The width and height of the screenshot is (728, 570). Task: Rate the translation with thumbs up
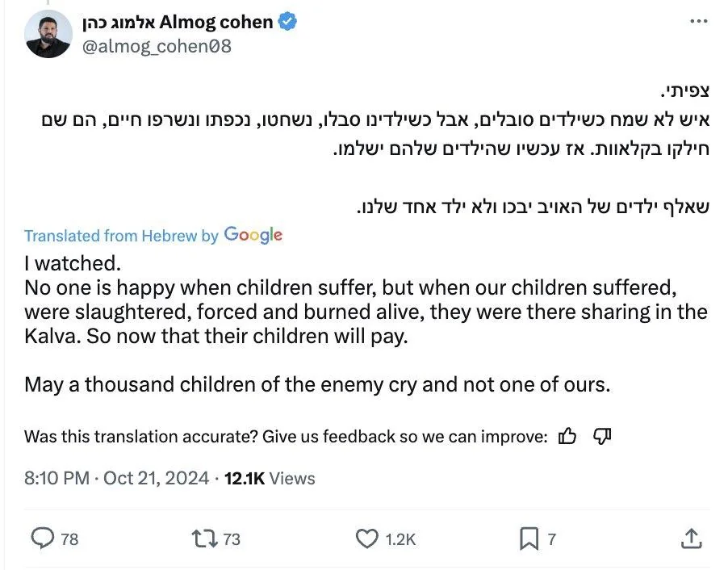(567, 437)
